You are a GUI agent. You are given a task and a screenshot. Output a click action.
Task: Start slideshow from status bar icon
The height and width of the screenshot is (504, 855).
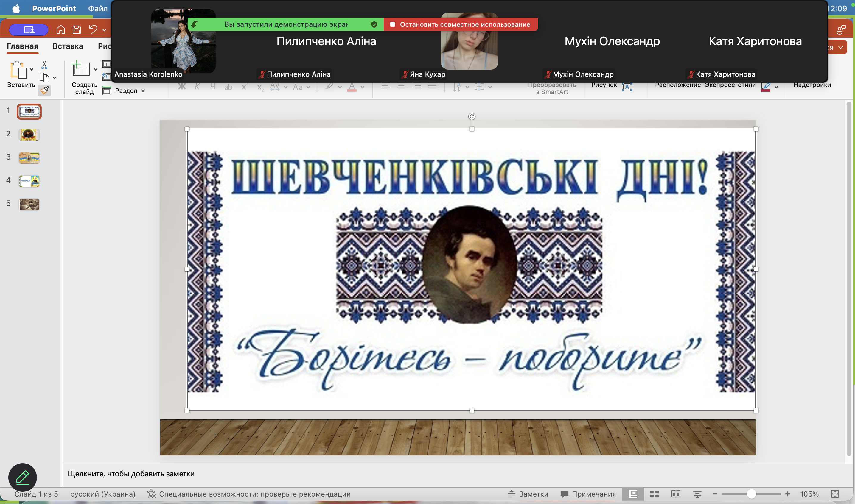[697, 494]
